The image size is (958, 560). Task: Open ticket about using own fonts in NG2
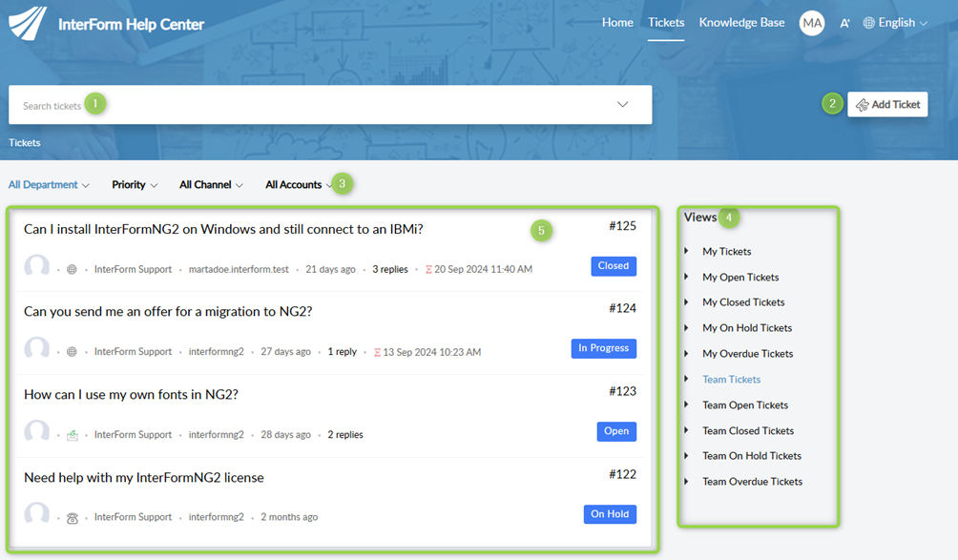coord(131,395)
